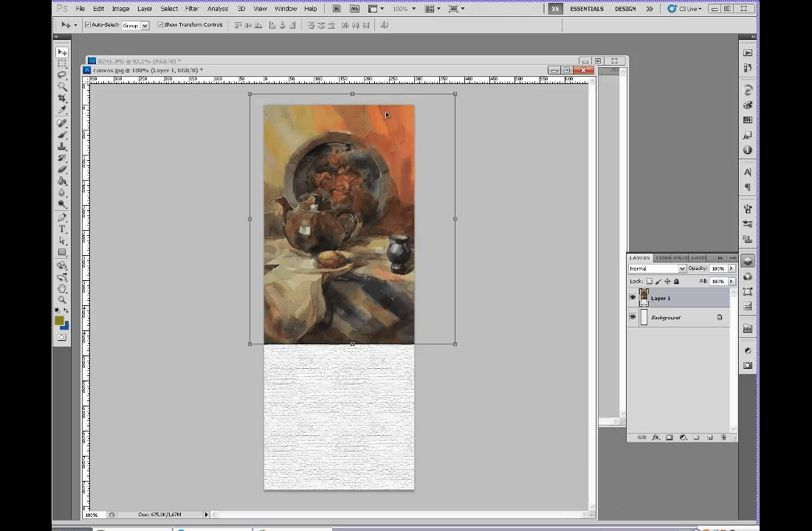
Task: Select the Dodge tool
Action: coord(61,204)
